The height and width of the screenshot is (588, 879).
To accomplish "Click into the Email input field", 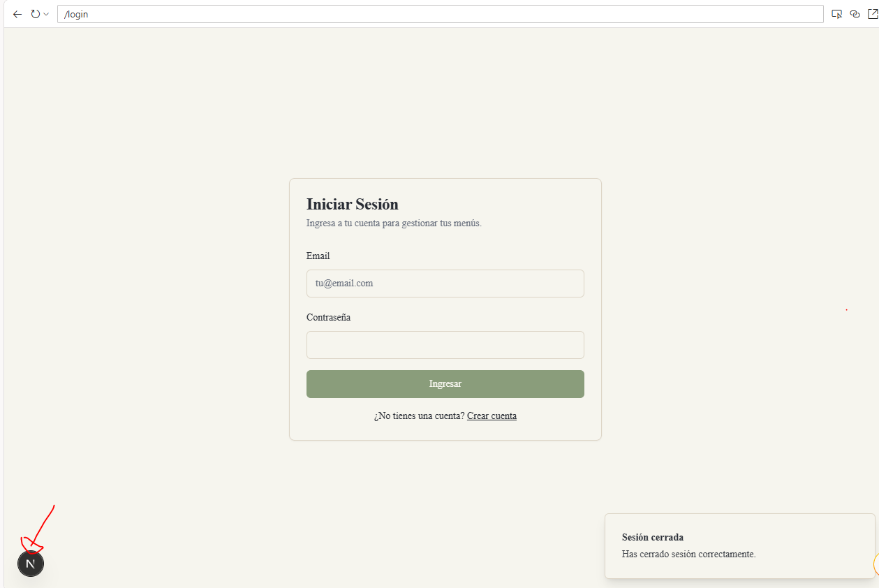I will point(445,284).
